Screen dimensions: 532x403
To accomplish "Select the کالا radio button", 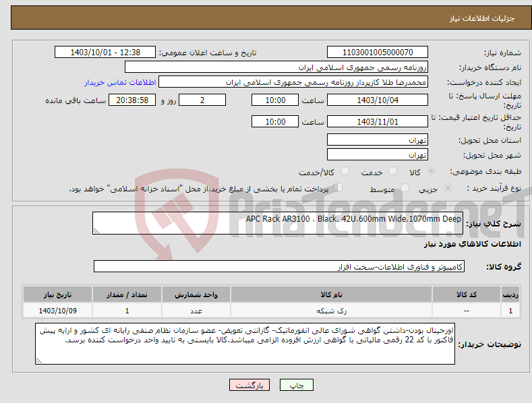I will 431,171.
